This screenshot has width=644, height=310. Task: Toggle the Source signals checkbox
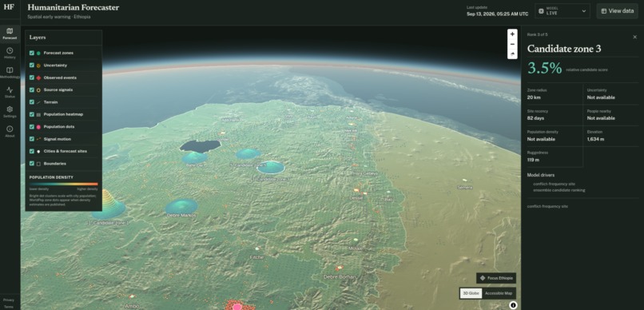pyautogui.click(x=32, y=90)
